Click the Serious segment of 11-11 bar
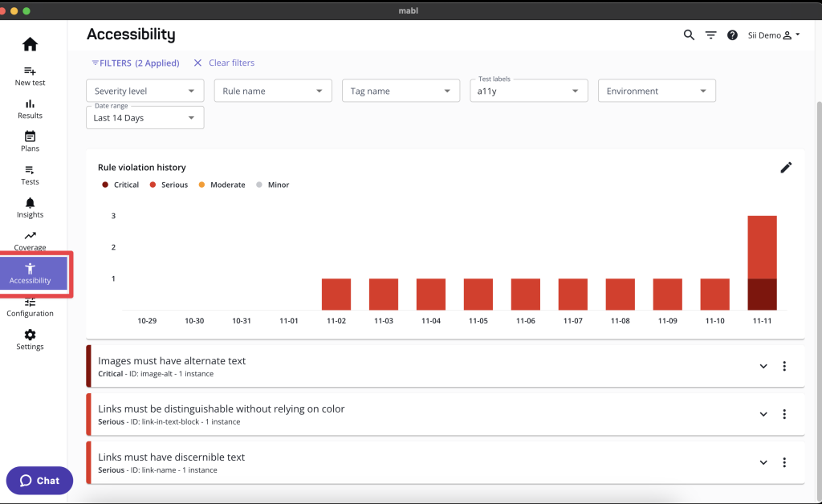Viewport: 822px width, 504px height. (763, 247)
